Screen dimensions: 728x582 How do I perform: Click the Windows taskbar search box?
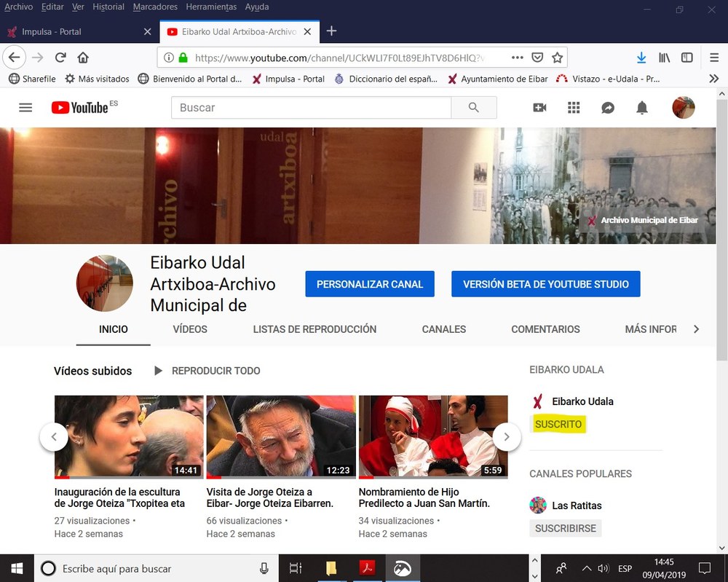point(156,569)
